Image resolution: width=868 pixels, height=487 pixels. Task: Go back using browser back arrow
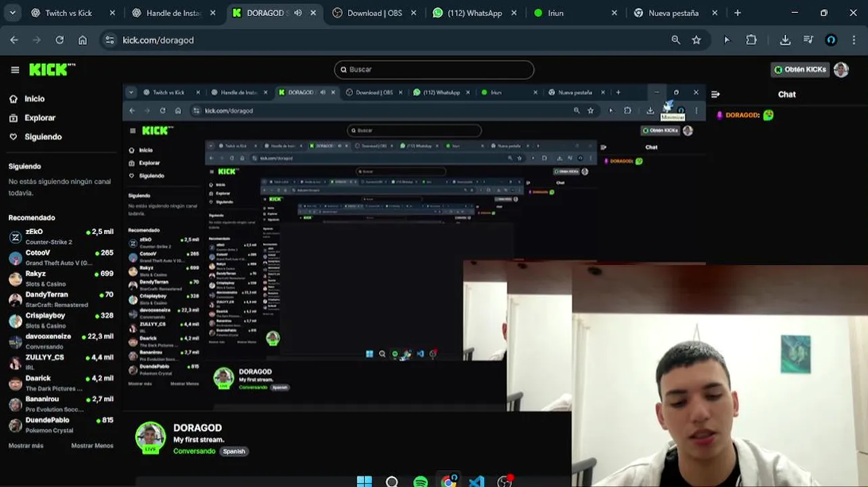[14, 40]
